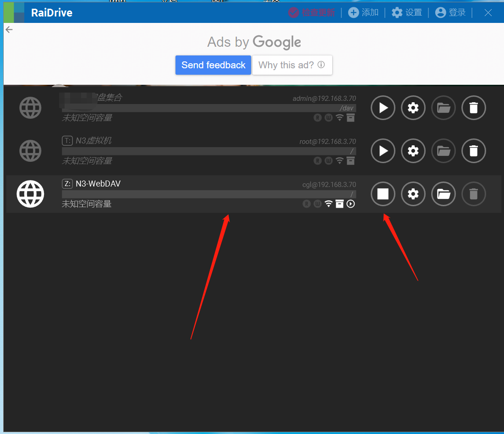The image size is (504, 434).
Task: Click R status icon in /dav row
Action: 318,118
